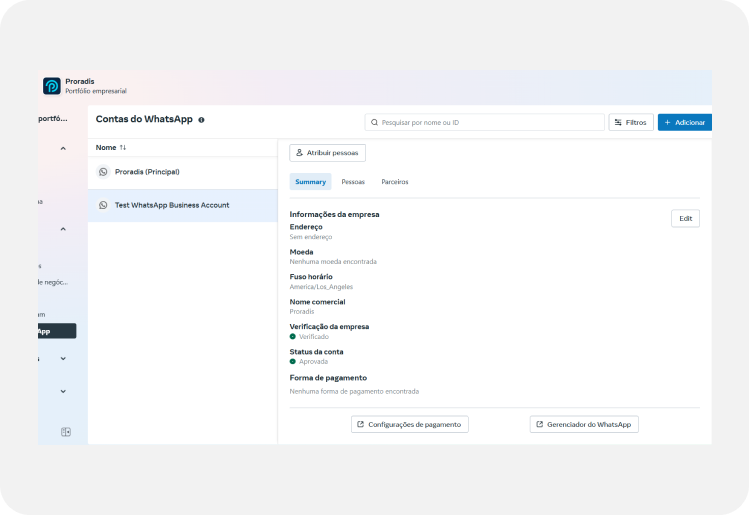
Task: Select the Summary tab
Action: pos(310,182)
